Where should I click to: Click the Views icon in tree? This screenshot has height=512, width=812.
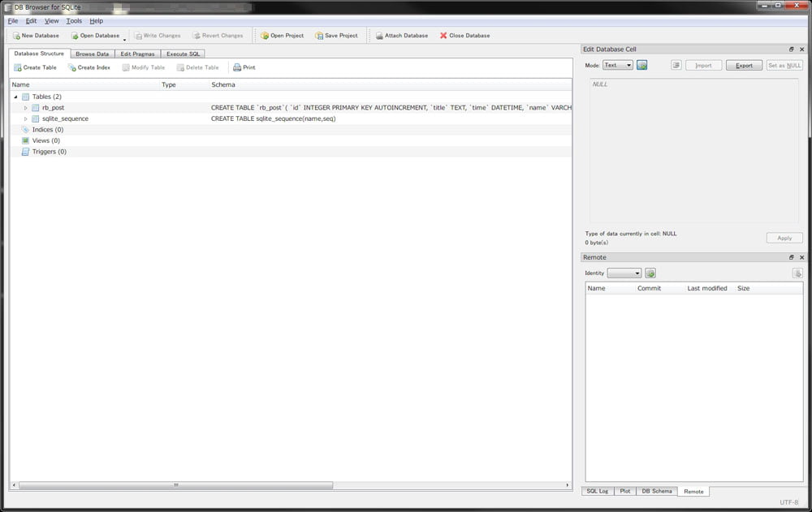point(25,140)
